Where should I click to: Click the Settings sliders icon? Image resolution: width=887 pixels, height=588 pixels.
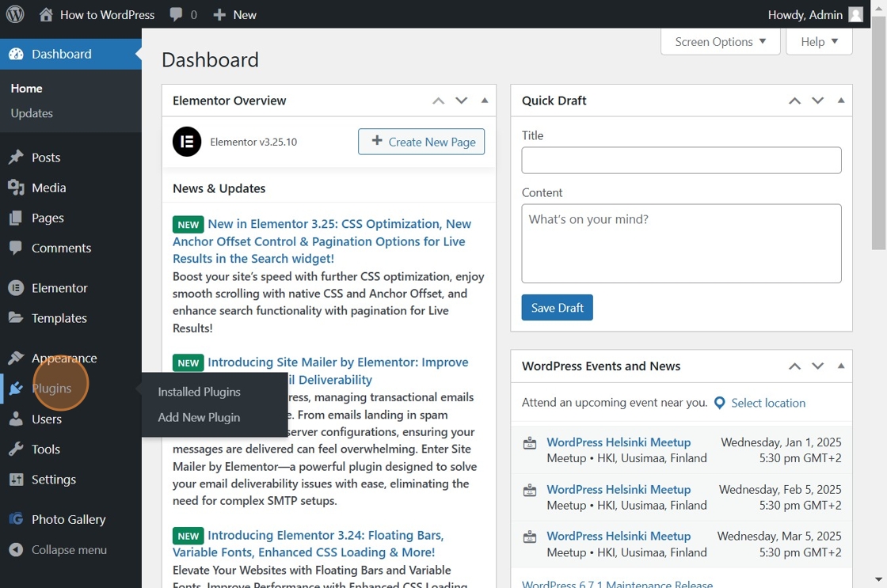16,480
